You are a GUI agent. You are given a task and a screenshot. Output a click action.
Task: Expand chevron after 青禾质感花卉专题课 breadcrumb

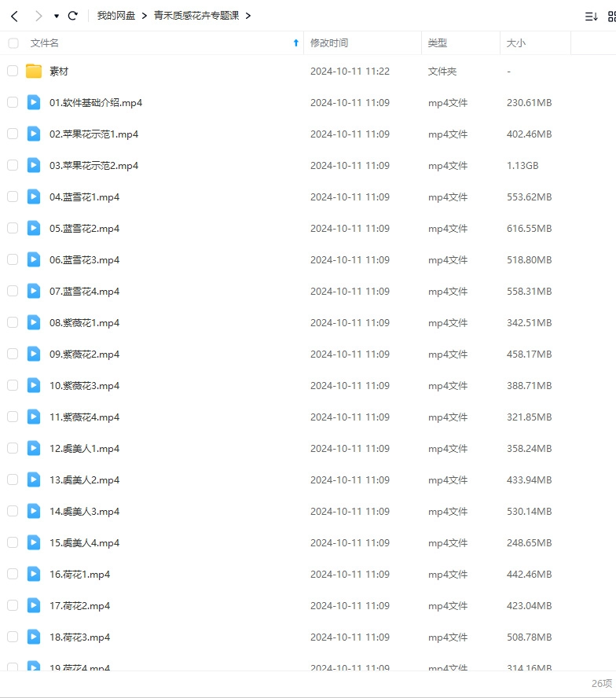(x=247, y=16)
